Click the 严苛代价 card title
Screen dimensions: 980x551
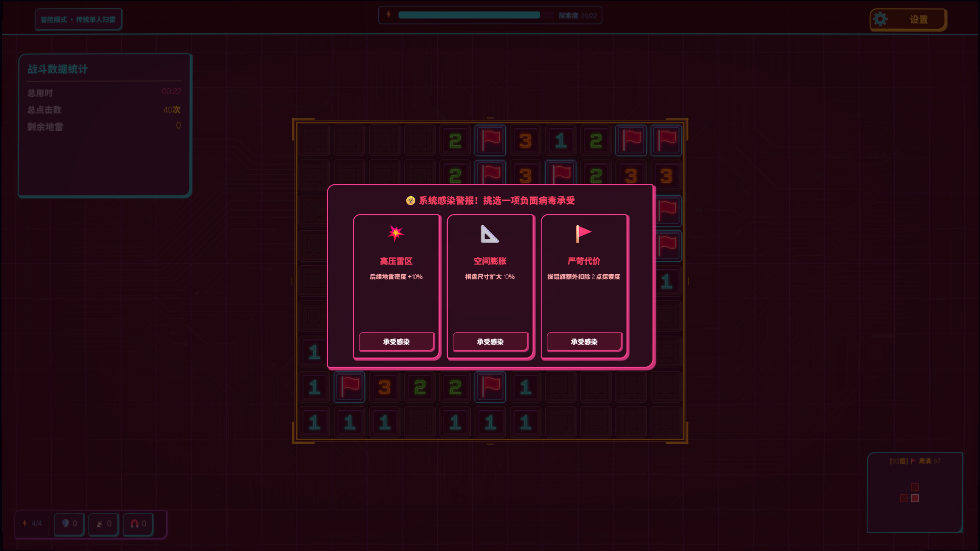(x=584, y=261)
